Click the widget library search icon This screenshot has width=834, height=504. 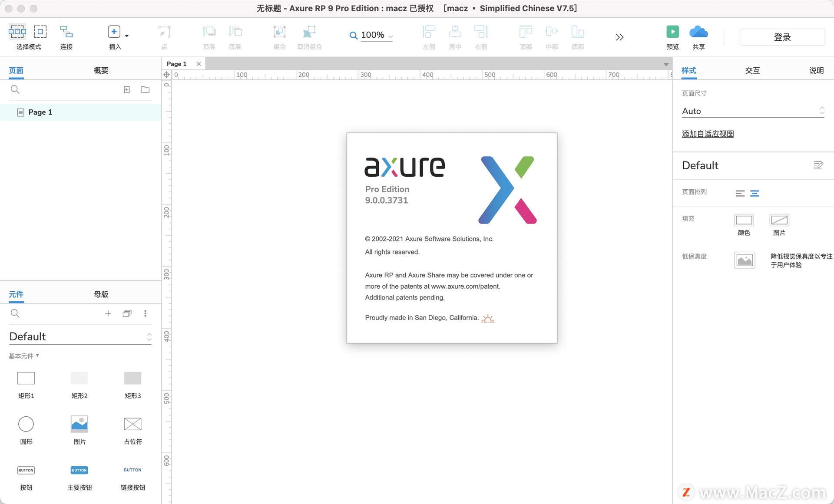pyautogui.click(x=15, y=313)
